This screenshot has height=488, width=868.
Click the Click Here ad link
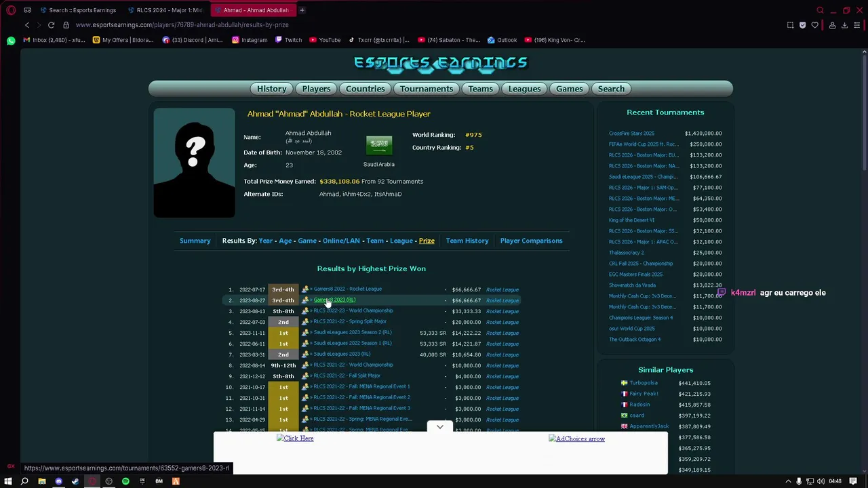click(295, 439)
